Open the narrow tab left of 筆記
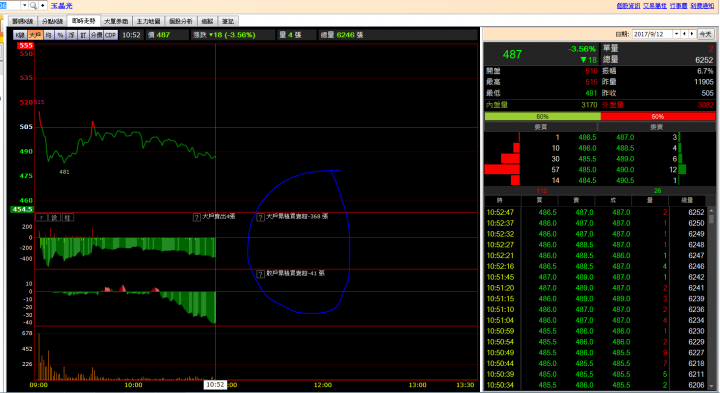 (x=208, y=21)
